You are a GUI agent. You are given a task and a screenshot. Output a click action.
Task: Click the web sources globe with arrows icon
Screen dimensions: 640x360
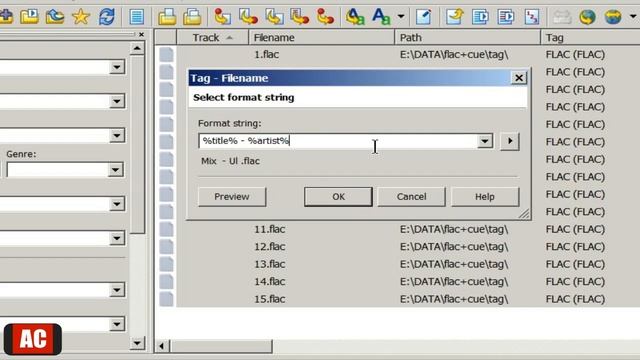point(613,17)
